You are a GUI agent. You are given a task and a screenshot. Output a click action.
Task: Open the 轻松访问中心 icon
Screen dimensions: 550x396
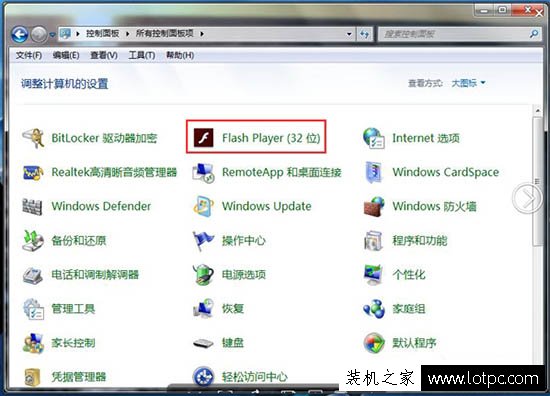pyautogui.click(x=203, y=377)
